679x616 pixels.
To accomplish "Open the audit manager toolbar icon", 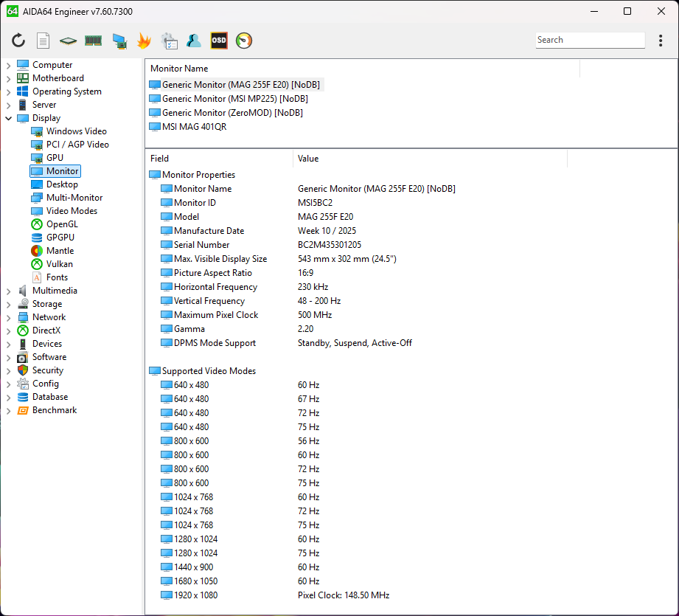I will (x=169, y=41).
